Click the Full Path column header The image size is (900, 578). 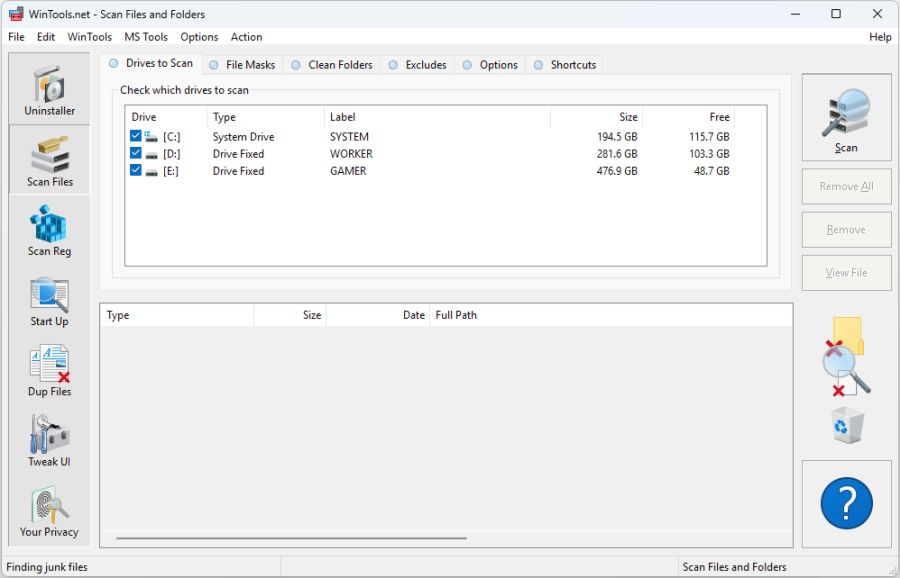456,314
